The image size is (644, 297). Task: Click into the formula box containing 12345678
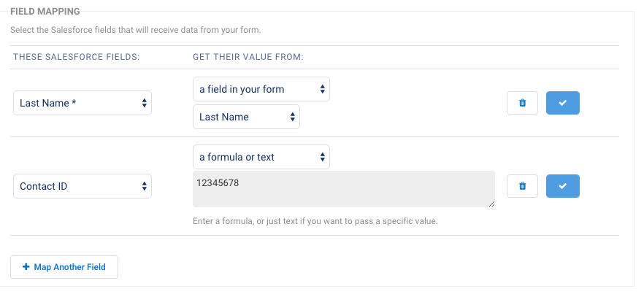(343, 190)
